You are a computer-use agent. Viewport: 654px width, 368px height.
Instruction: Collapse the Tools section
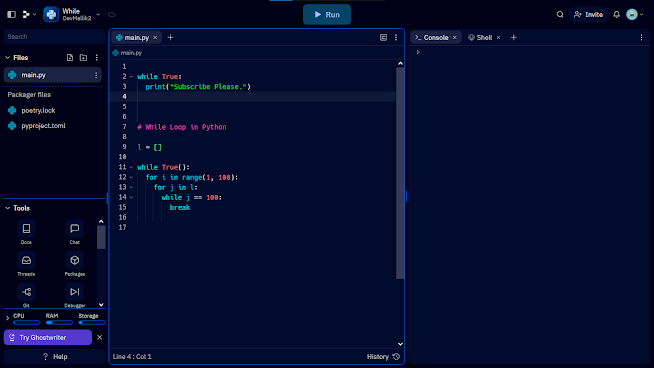[x=8, y=208]
